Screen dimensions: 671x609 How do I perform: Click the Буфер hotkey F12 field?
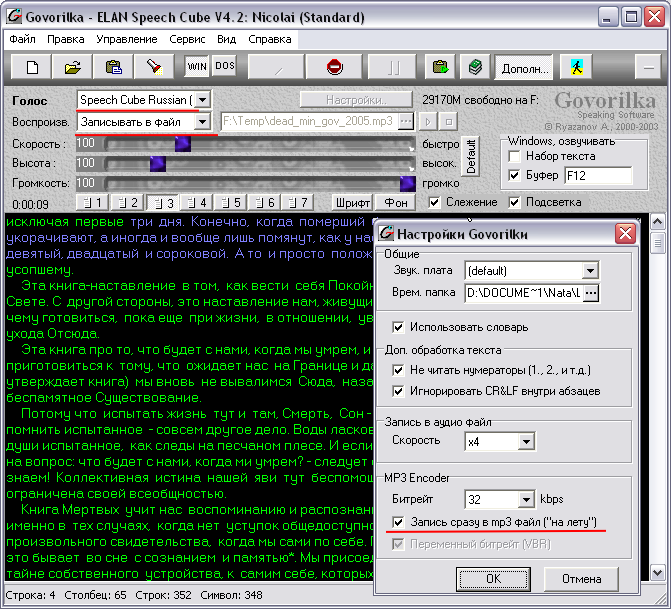coord(598,175)
